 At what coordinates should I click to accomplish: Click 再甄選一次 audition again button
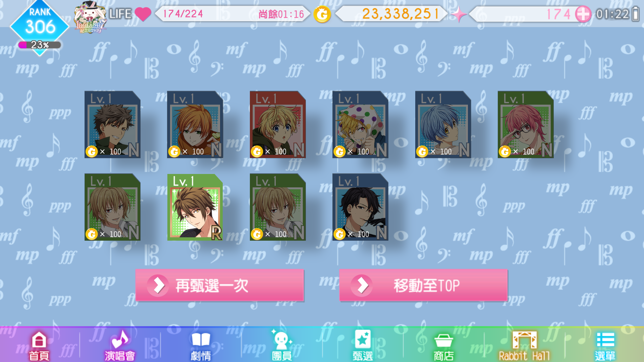pyautogui.click(x=220, y=285)
